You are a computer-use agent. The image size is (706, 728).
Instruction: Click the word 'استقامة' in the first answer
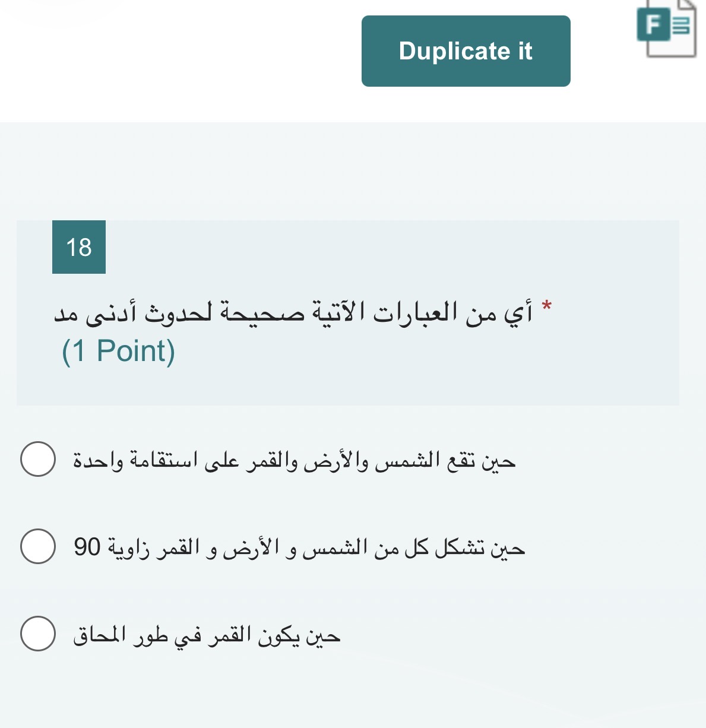pyautogui.click(x=161, y=461)
